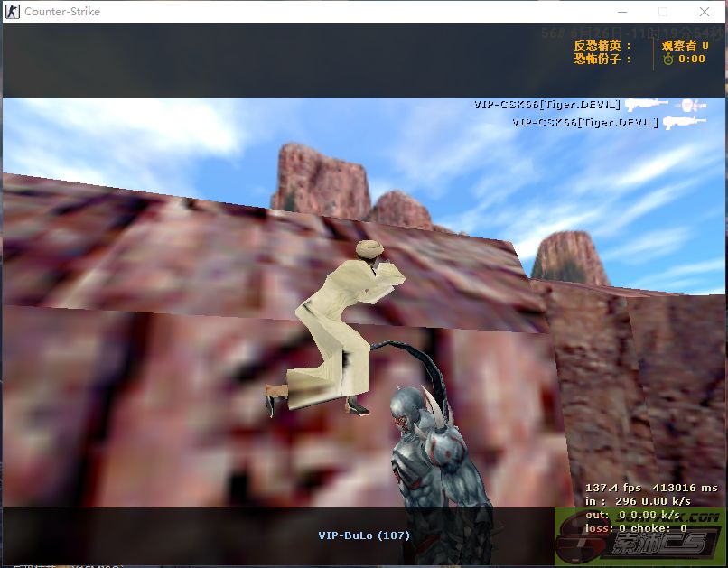Click the Counter-Strike icon in the title bar
This screenshot has height=568, width=728.
[x=12, y=12]
